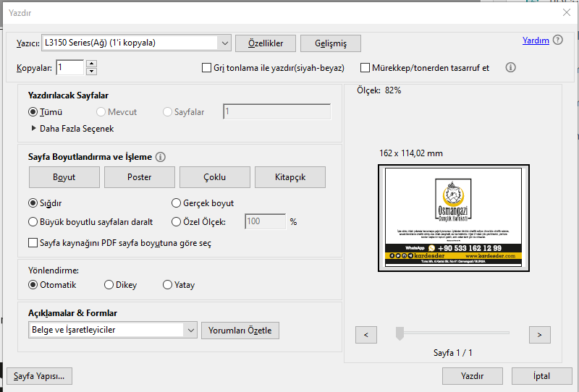Click the Yazdır print button
The height and width of the screenshot is (392, 579).
click(473, 376)
